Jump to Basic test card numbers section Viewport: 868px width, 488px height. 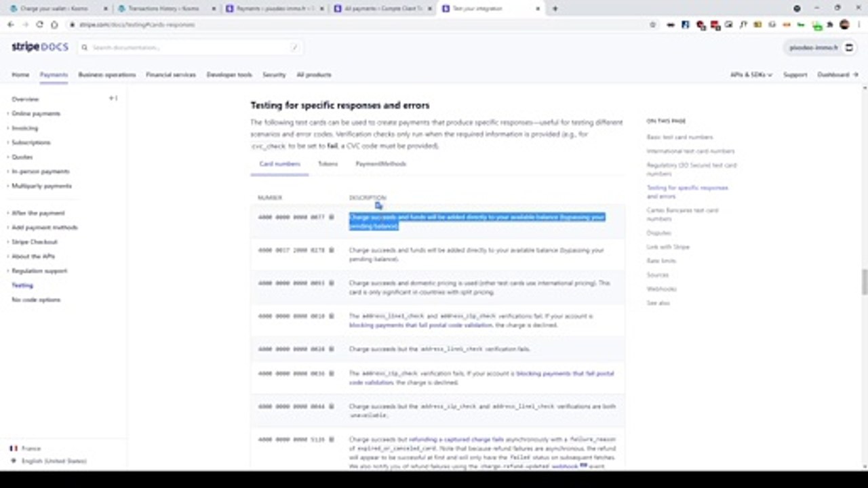(679, 137)
